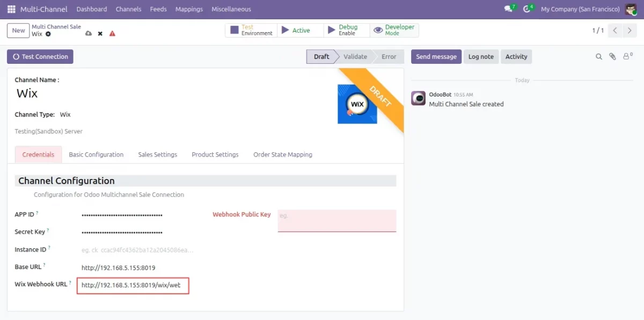Go to the previous record arrow

pos(616,31)
